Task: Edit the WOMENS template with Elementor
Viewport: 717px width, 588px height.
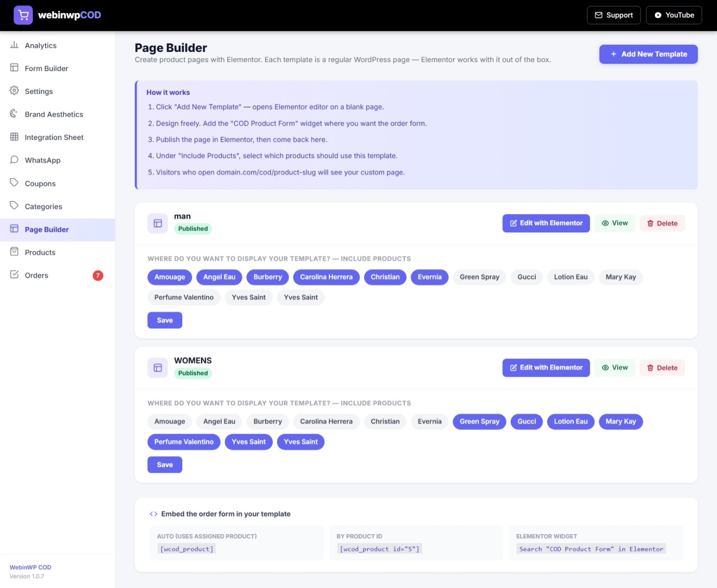Action: pyautogui.click(x=546, y=368)
